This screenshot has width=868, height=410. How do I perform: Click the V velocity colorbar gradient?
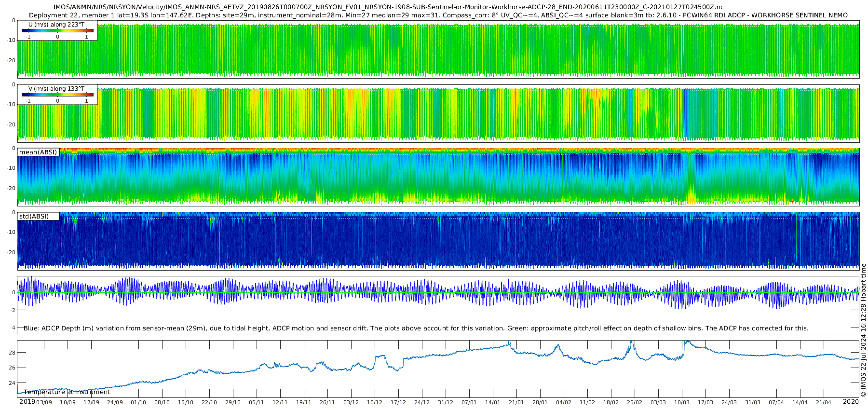(x=57, y=95)
